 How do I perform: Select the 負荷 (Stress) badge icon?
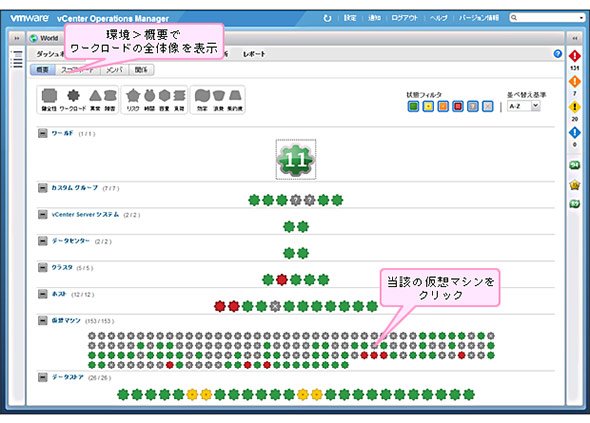click(x=179, y=96)
